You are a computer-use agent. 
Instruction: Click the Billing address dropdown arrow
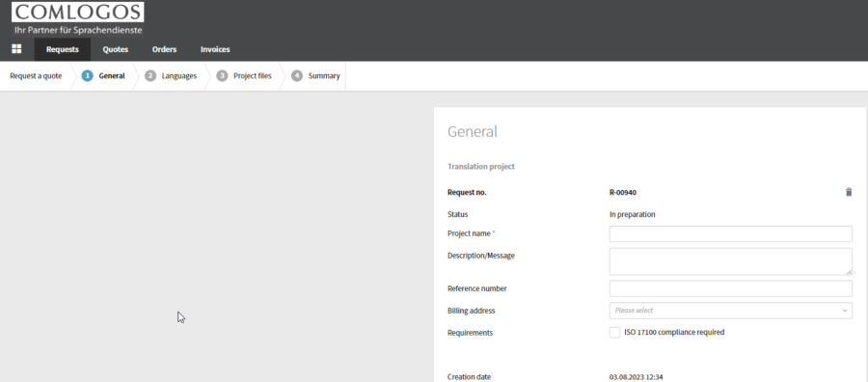845,311
